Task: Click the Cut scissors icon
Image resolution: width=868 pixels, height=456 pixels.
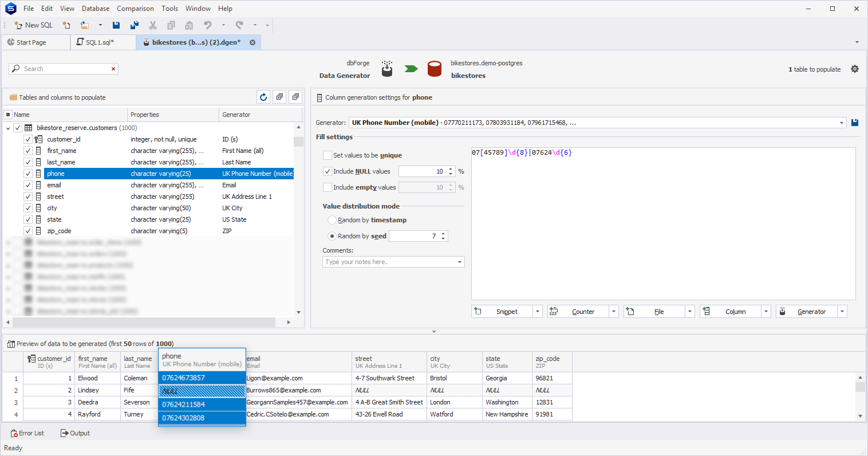Action: click(153, 25)
